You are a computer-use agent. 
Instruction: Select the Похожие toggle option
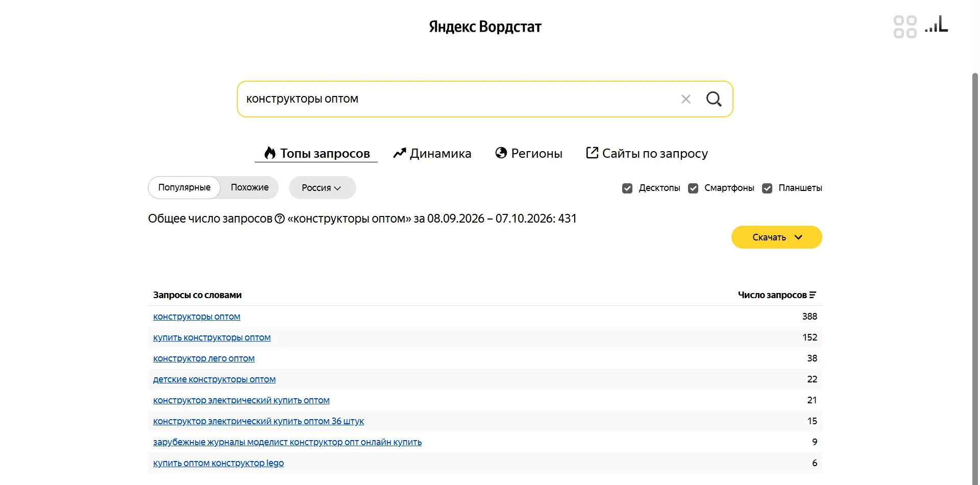[x=250, y=187]
